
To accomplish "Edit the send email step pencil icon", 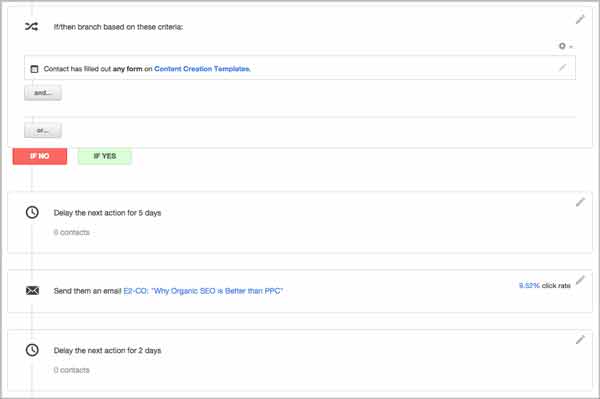I will pos(580,280).
